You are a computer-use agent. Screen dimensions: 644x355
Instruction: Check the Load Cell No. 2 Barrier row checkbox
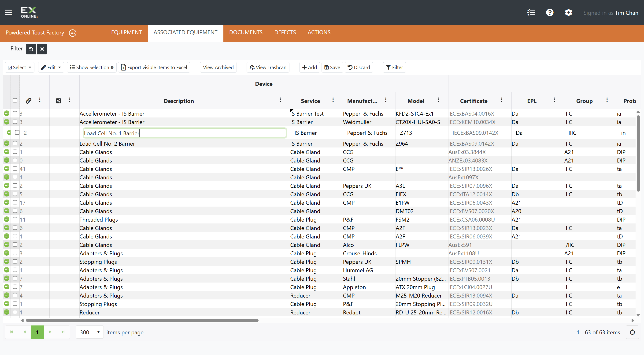15,143
